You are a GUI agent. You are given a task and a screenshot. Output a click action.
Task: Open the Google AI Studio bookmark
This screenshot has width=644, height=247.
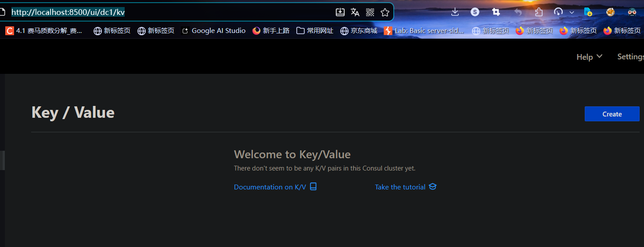(213, 31)
